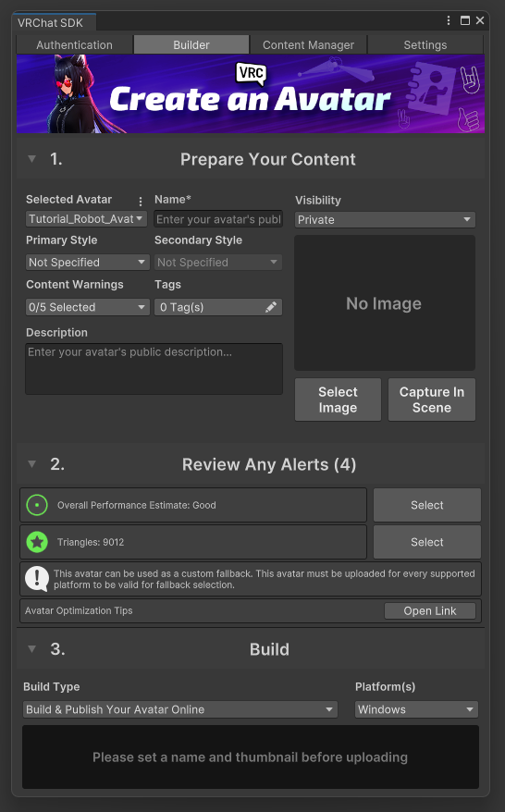This screenshot has height=812, width=505.
Task: Open the Primary Style dropdown
Action: coord(88,262)
